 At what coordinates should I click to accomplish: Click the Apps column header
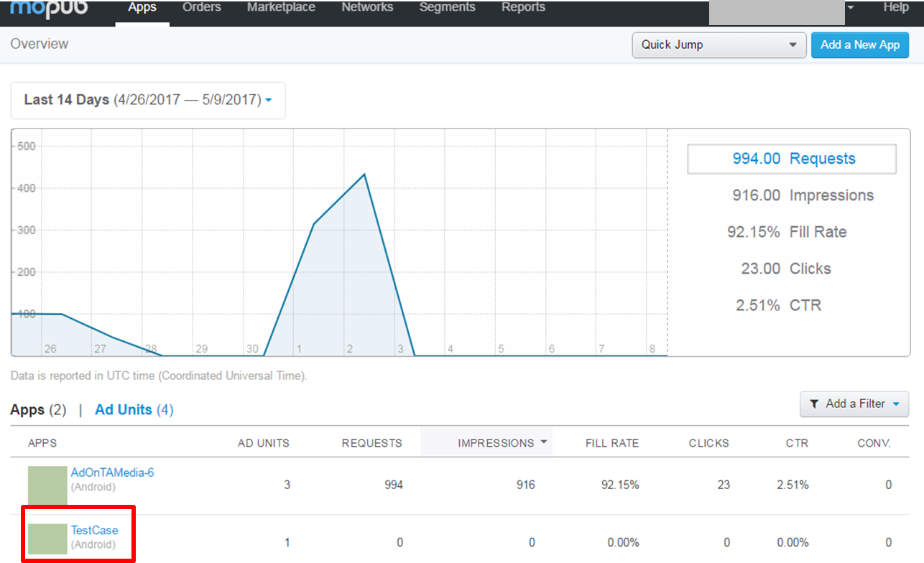[42, 443]
